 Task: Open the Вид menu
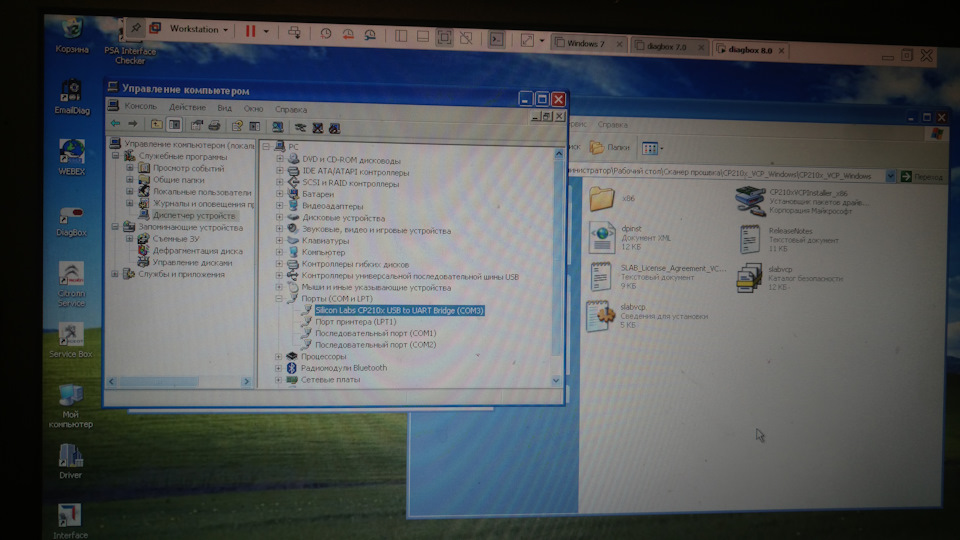coord(225,108)
